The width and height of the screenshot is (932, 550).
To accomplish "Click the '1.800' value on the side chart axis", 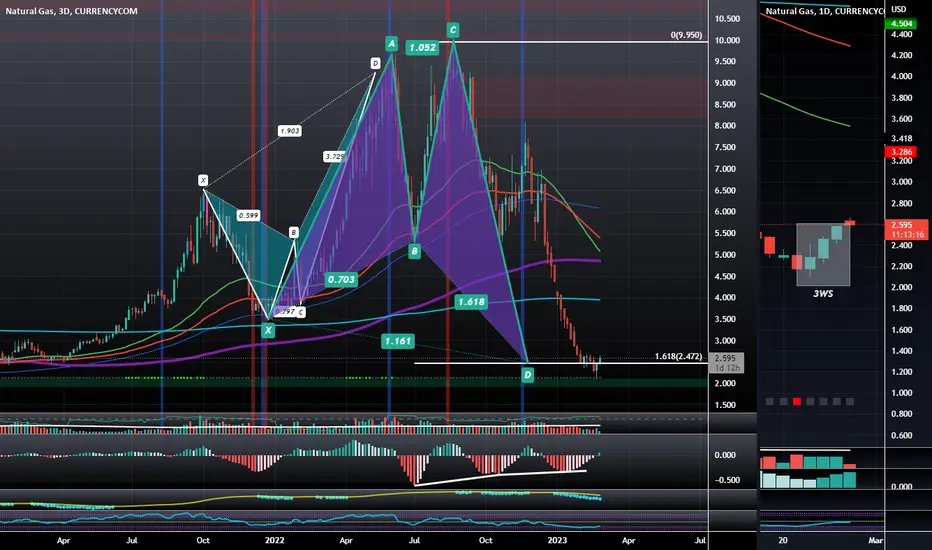I will [x=902, y=309].
